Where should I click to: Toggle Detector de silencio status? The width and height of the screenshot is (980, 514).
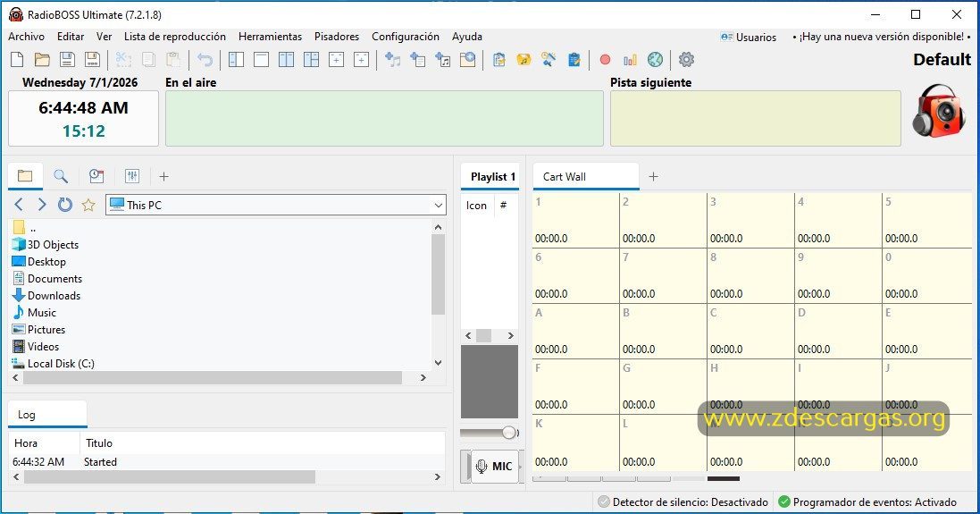click(683, 502)
